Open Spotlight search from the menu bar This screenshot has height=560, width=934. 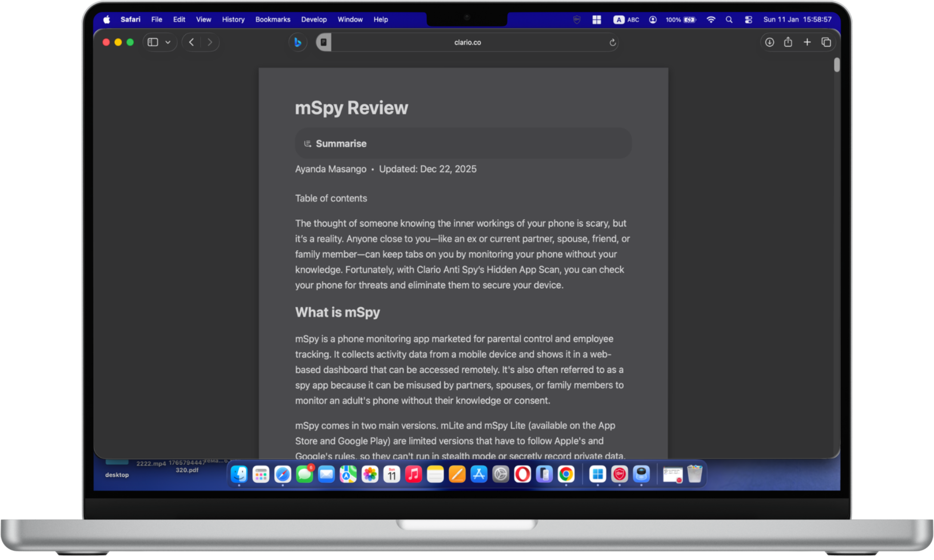[x=729, y=20]
